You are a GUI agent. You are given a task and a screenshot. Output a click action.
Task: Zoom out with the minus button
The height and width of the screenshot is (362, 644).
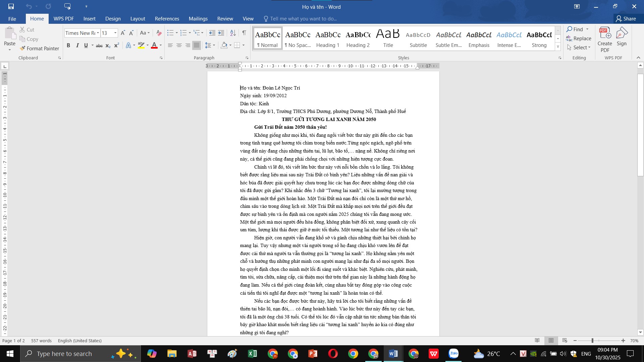click(x=575, y=341)
